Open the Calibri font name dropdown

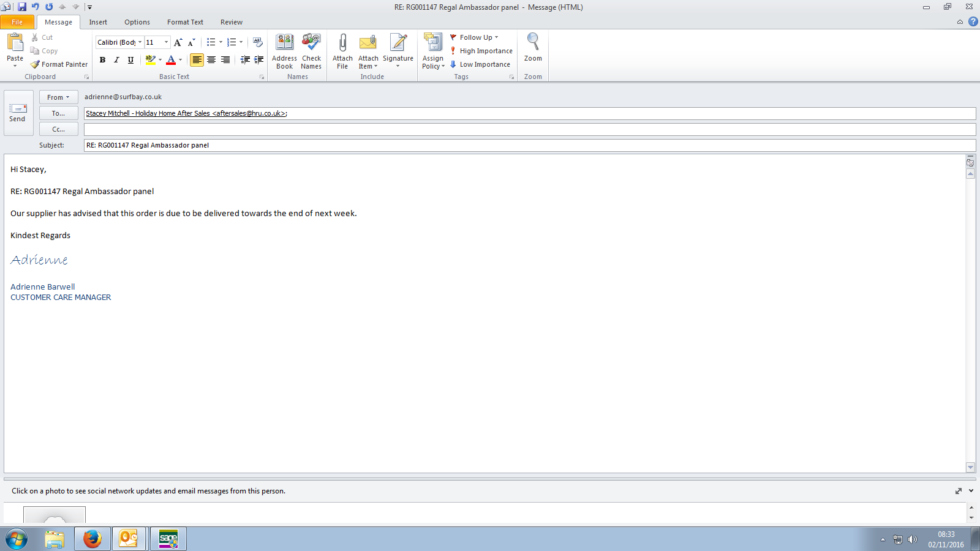coord(140,42)
